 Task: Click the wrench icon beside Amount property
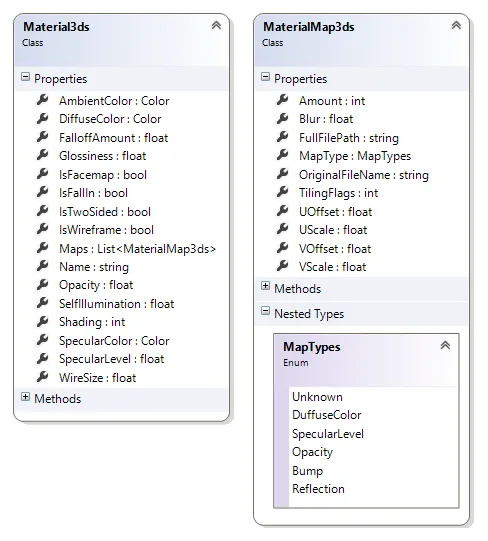(x=283, y=100)
